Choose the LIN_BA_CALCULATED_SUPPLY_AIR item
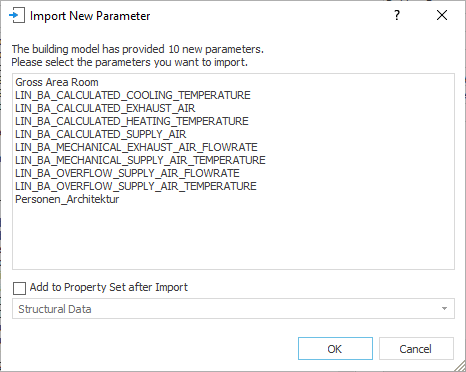This screenshot has width=466, height=372. click(100, 134)
